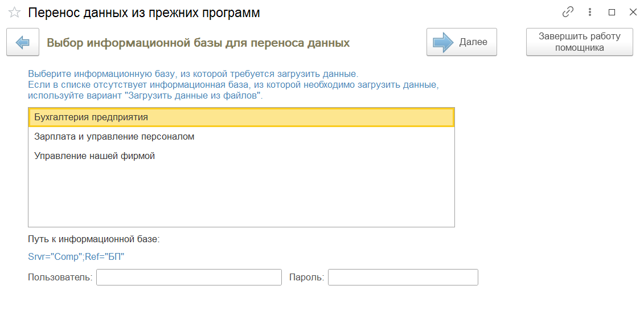The width and height of the screenshot is (644, 310).
Task: Select Бухгалтерия предприятия in the list
Action: tap(91, 117)
